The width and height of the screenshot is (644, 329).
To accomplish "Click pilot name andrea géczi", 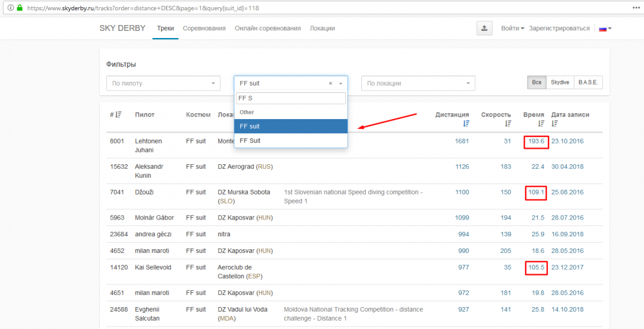I will [x=154, y=234].
